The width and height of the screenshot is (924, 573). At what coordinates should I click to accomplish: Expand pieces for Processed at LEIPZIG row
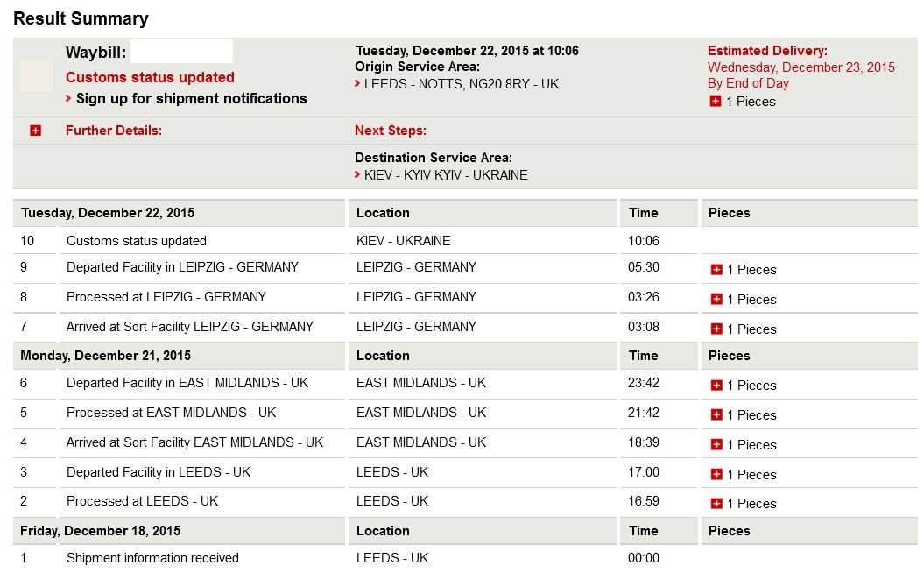(716, 299)
